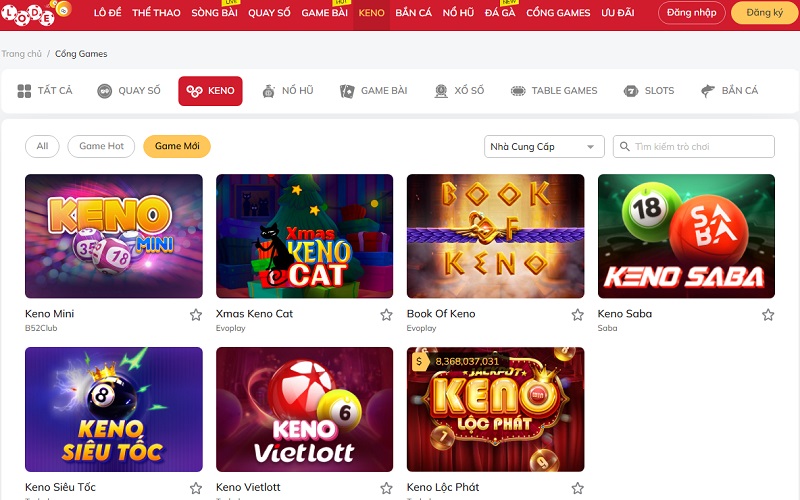Click the Đăng nhập button
This screenshot has height=500, width=800.
pos(692,13)
